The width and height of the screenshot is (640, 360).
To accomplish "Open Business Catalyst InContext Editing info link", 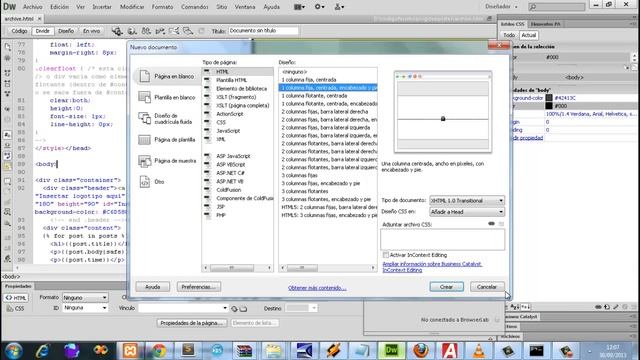I will [432, 267].
